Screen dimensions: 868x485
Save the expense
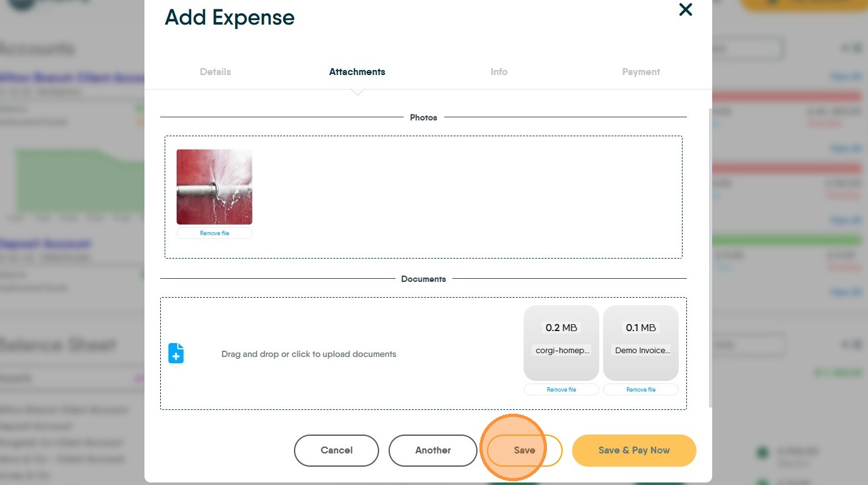click(x=524, y=450)
